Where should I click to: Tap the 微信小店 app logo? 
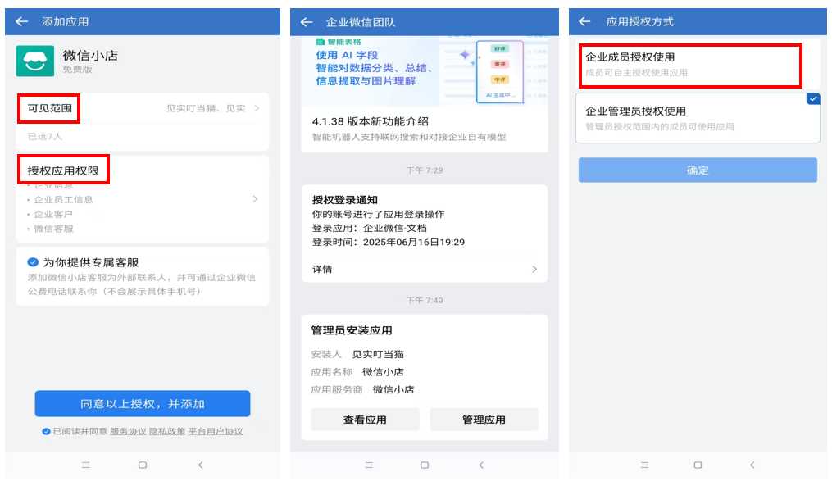(35, 61)
